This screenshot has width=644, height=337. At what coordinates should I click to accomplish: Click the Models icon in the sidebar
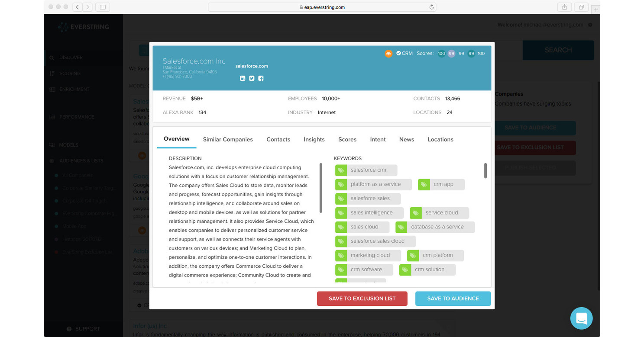[52, 144]
